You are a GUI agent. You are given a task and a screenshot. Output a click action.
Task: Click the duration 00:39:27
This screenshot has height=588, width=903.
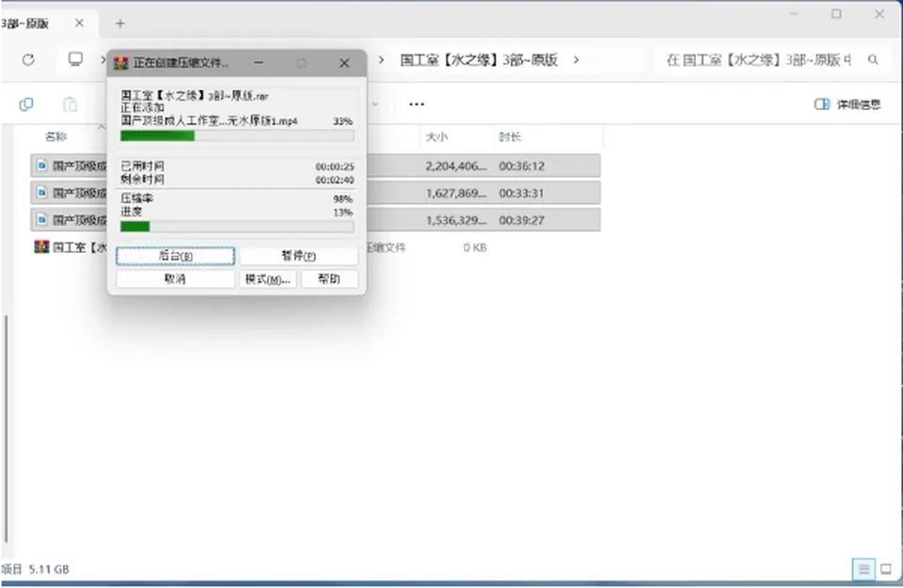(521, 220)
